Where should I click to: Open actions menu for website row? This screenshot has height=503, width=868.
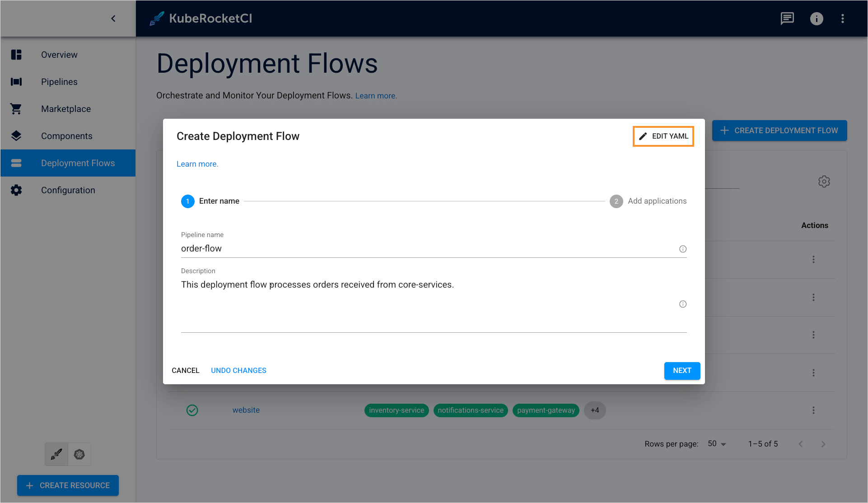(x=813, y=410)
